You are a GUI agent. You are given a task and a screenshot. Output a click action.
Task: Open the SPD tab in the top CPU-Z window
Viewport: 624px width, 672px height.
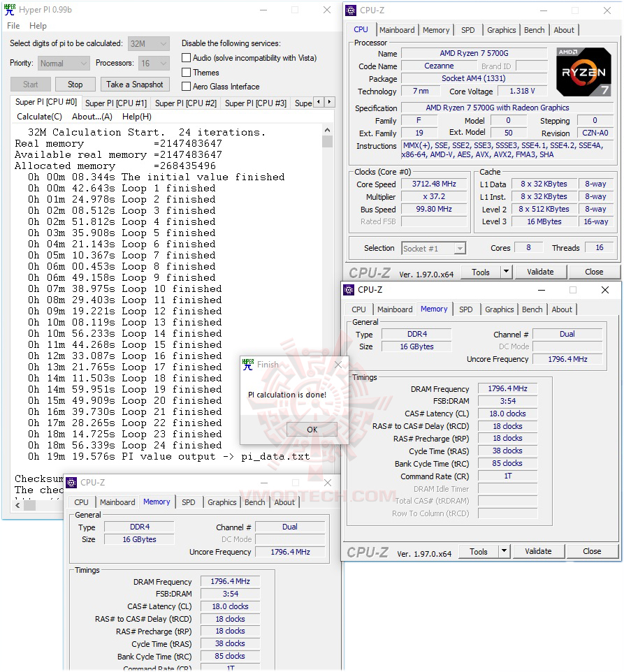pos(467,30)
